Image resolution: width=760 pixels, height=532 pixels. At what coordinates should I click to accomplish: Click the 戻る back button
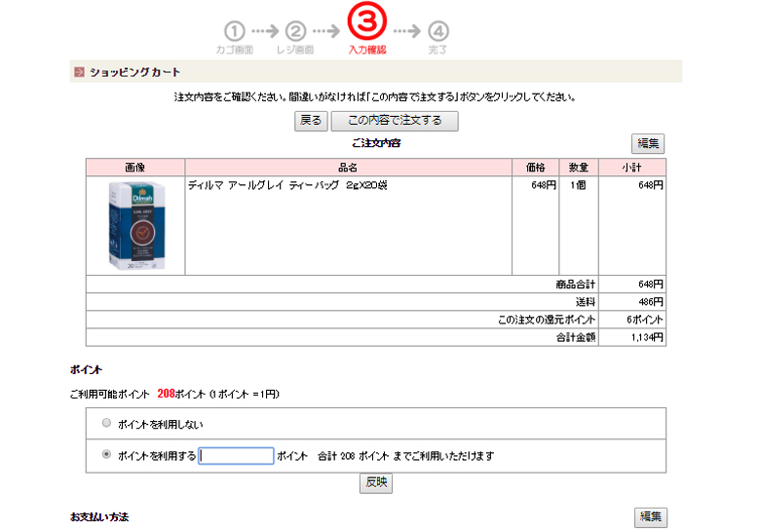(311, 121)
